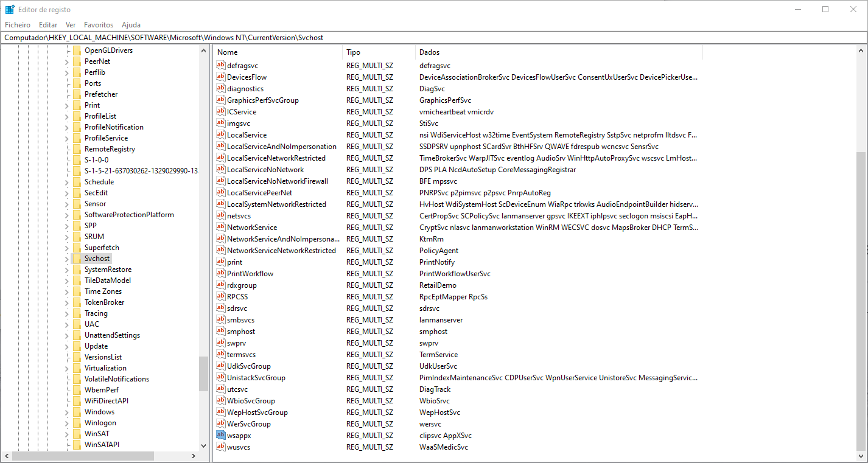This screenshot has height=463, width=868.
Task: Open the Ficheiro menu
Action: pyautogui.click(x=18, y=25)
